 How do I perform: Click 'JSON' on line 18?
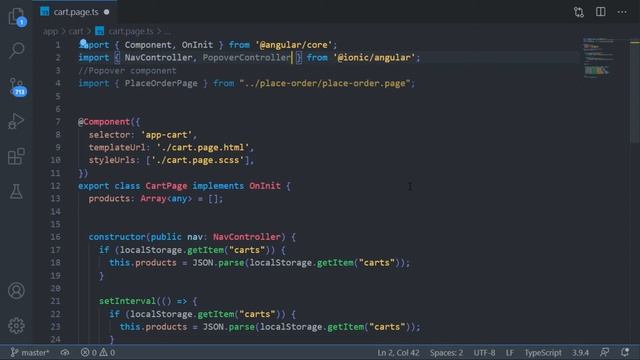(203, 262)
